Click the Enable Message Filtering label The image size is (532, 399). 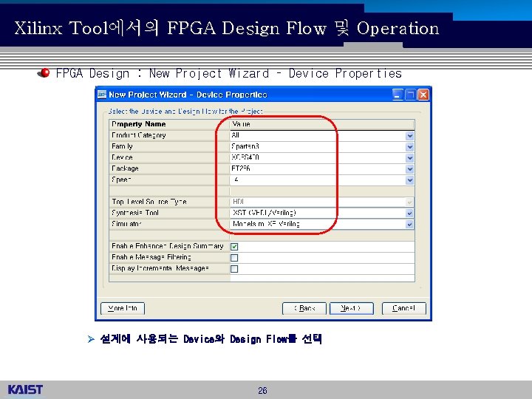151,257
